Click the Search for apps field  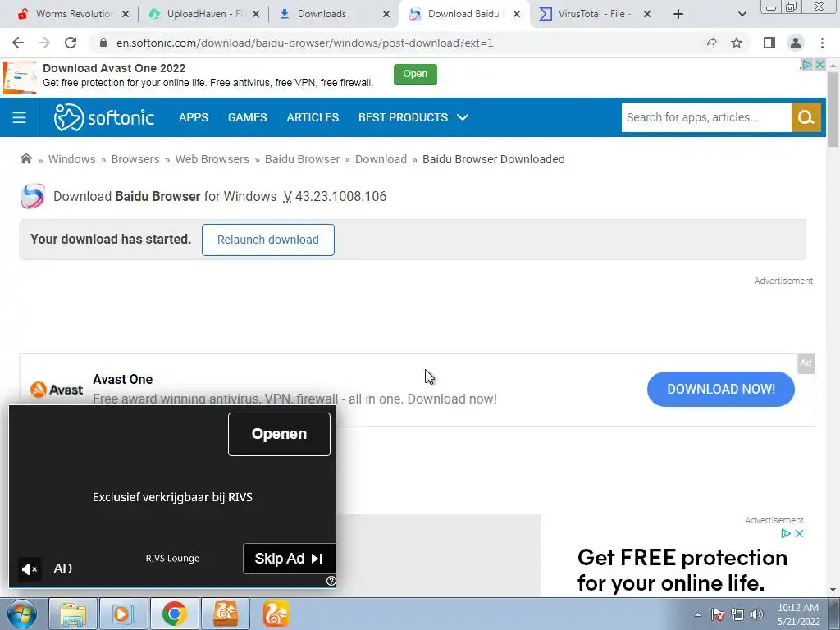click(706, 117)
